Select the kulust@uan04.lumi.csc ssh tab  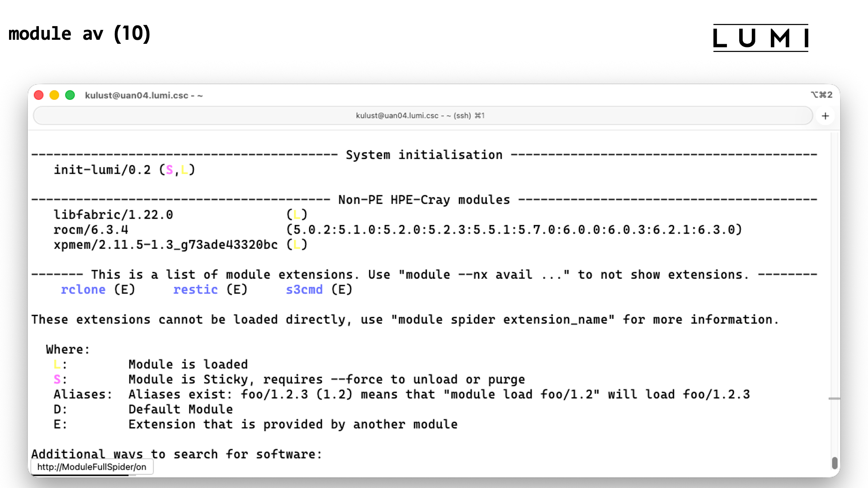point(420,116)
